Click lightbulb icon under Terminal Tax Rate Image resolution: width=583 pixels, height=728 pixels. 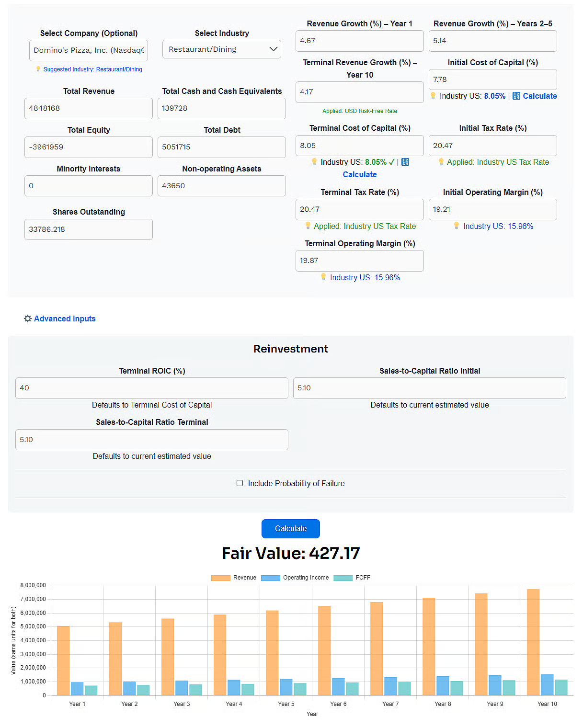tap(308, 226)
